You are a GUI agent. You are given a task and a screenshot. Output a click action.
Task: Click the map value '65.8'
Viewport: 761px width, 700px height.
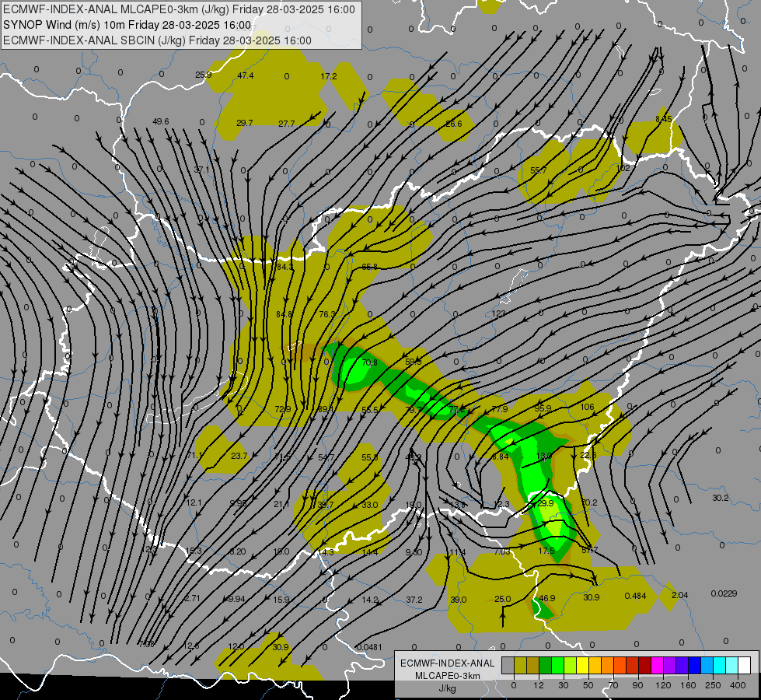coord(369,267)
